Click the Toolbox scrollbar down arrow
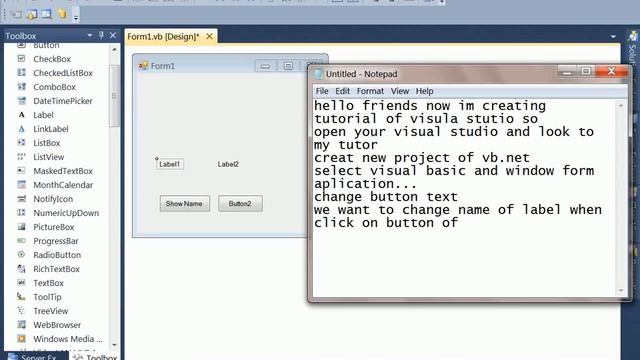This screenshot has width=640, height=360. [114, 345]
